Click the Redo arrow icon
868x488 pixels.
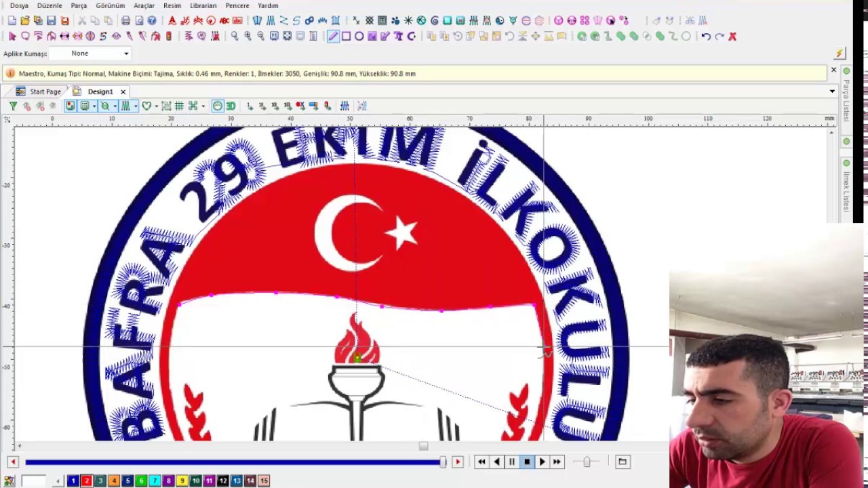click(x=719, y=37)
